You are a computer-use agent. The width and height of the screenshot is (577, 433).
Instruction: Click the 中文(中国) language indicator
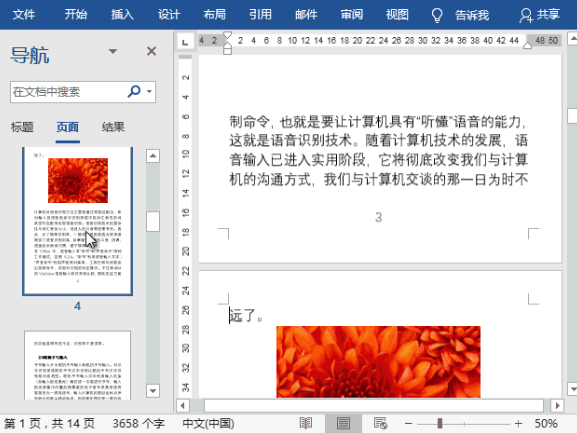point(209,424)
